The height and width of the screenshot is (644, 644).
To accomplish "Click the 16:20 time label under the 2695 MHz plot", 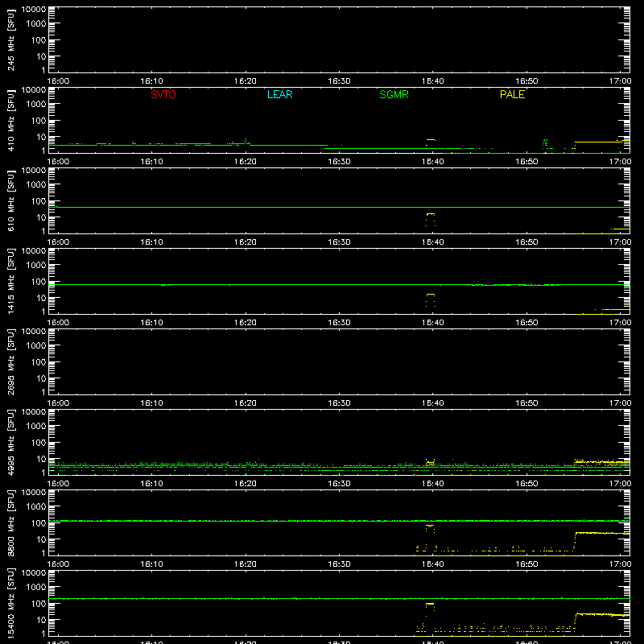I will coord(246,403).
